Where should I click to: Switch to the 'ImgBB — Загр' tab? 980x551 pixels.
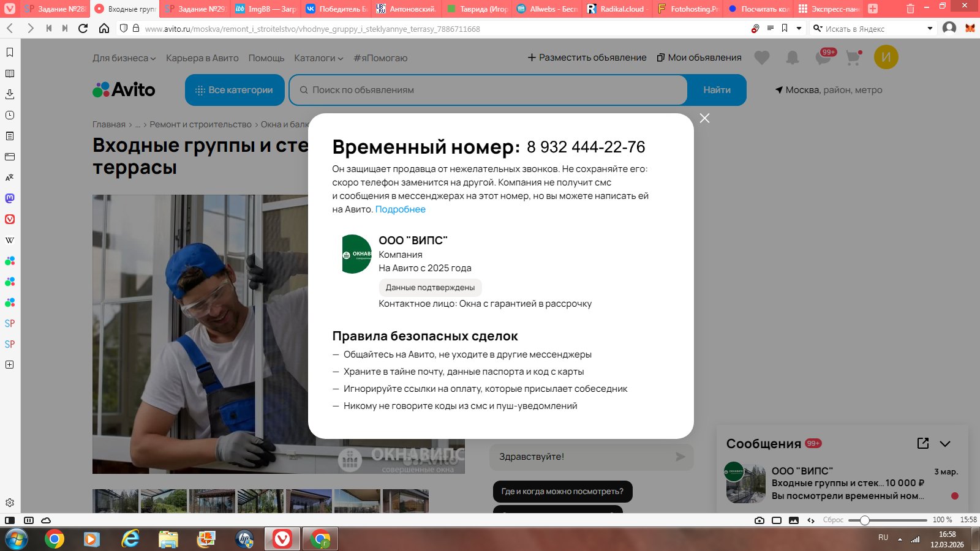(x=265, y=9)
